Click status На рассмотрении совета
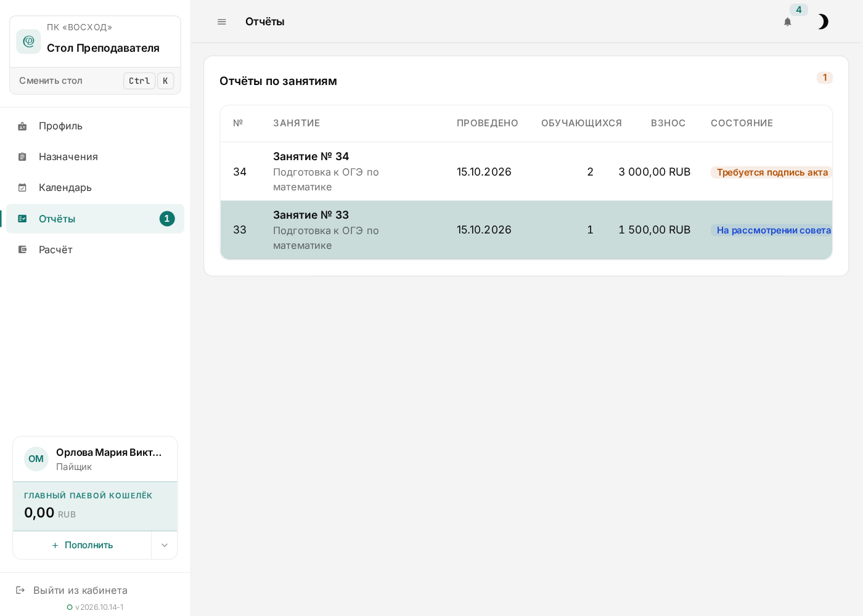 772,230
